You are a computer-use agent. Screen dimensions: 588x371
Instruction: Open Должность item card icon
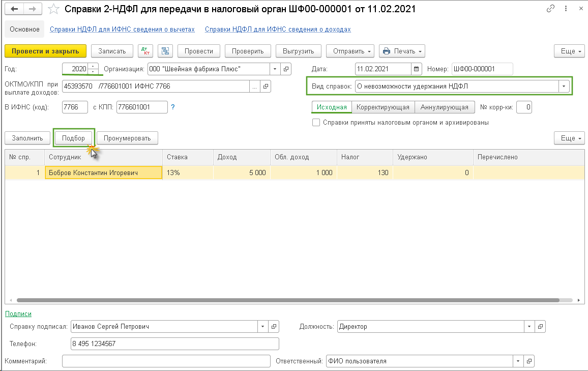click(x=540, y=326)
